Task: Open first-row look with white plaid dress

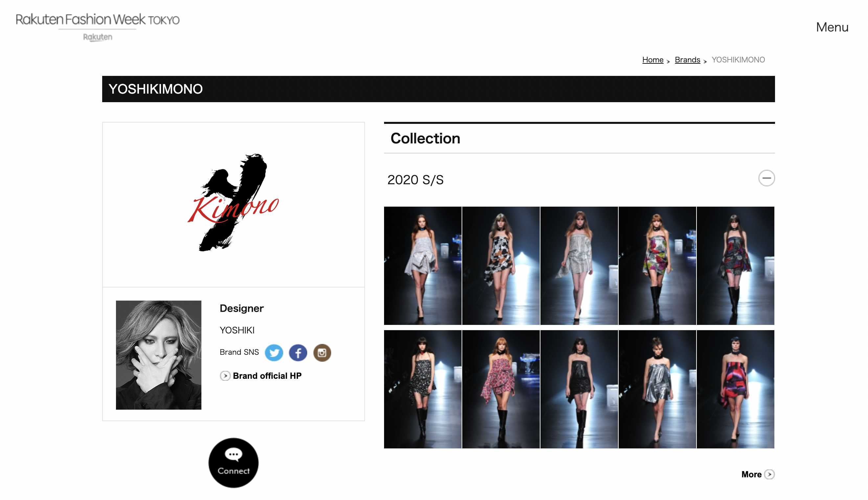Action: [x=422, y=265]
